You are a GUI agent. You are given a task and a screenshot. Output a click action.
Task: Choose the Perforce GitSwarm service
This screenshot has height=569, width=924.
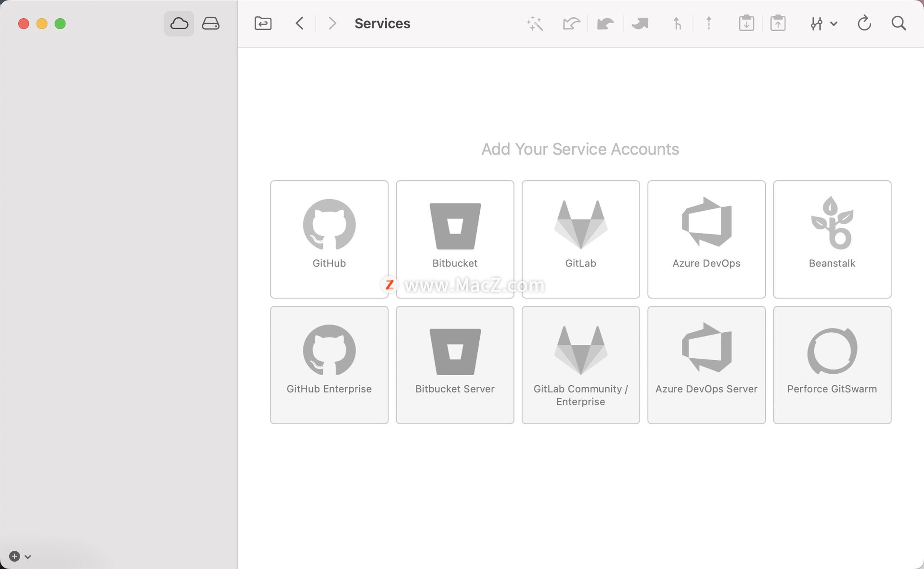pos(832,365)
